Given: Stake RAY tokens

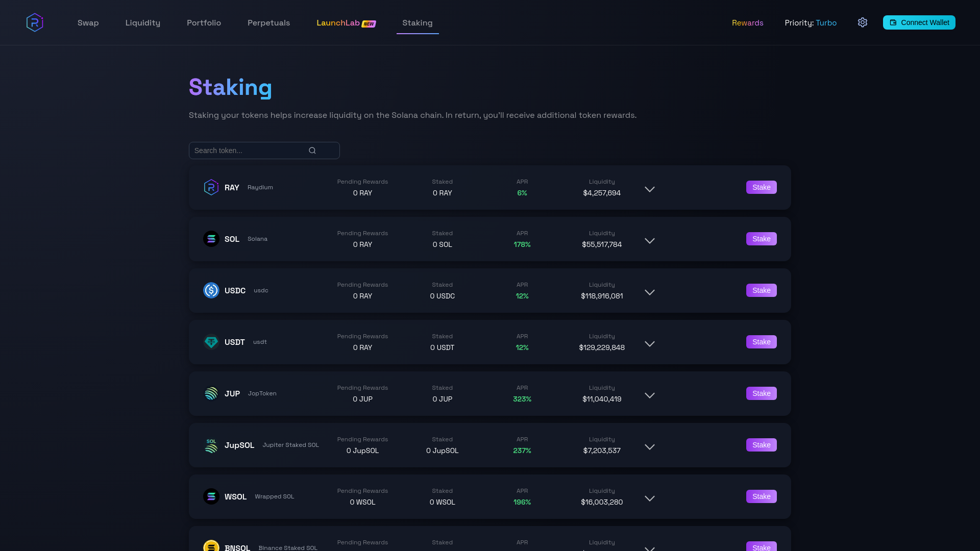Looking at the screenshot, I should (761, 187).
